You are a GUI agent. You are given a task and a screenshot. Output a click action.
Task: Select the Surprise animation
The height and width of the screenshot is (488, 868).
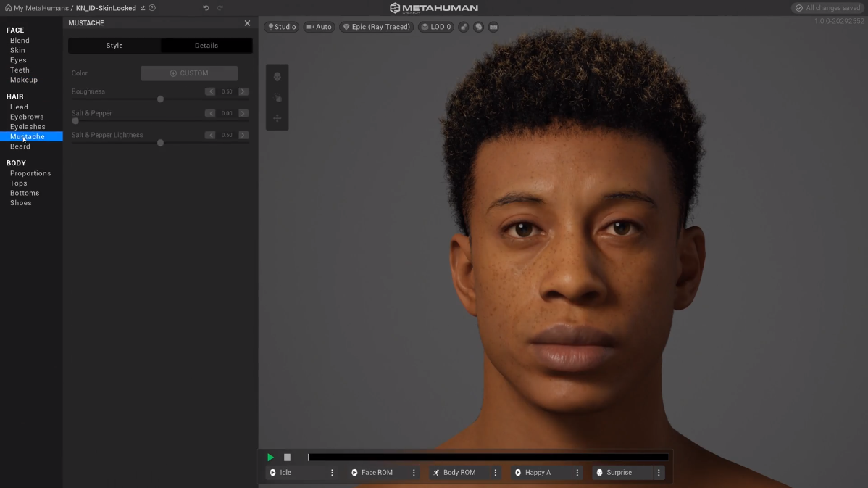623,473
